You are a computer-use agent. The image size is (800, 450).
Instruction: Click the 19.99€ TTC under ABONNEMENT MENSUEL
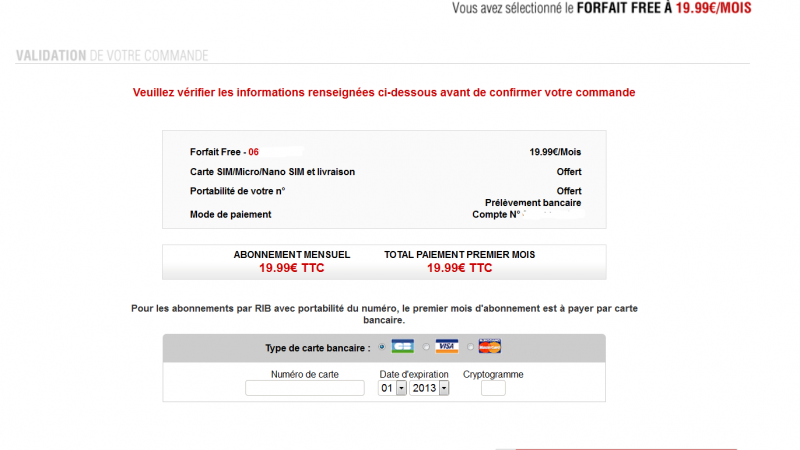(x=292, y=268)
